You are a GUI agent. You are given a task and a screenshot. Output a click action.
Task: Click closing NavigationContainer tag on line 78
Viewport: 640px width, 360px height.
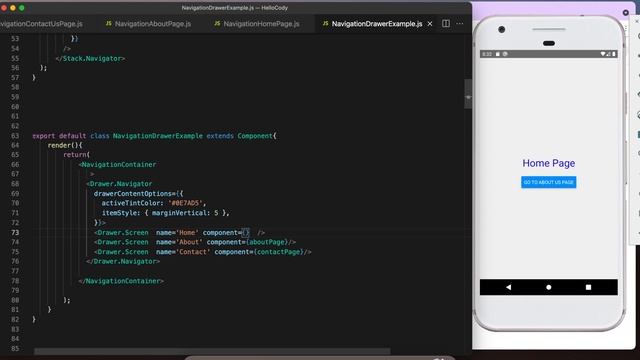121,281
